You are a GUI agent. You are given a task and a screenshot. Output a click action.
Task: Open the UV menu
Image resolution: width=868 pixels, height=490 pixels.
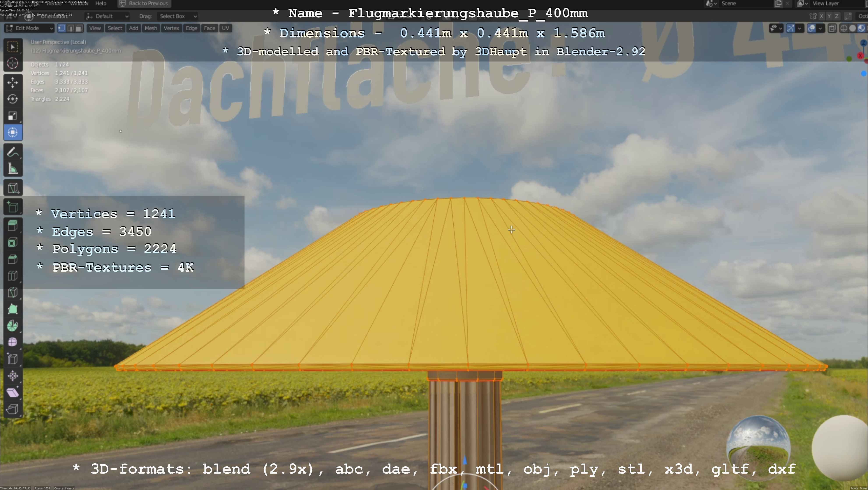coord(225,28)
